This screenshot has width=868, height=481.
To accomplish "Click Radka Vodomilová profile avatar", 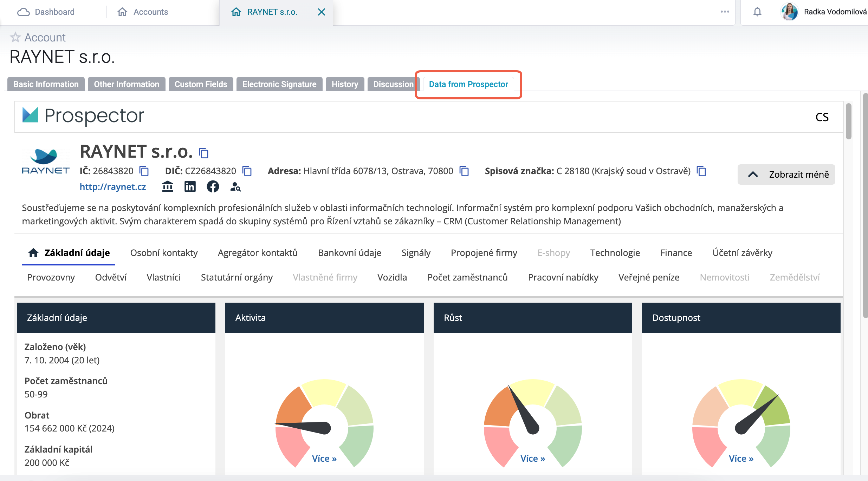I will pyautogui.click(x=789, y=12).
